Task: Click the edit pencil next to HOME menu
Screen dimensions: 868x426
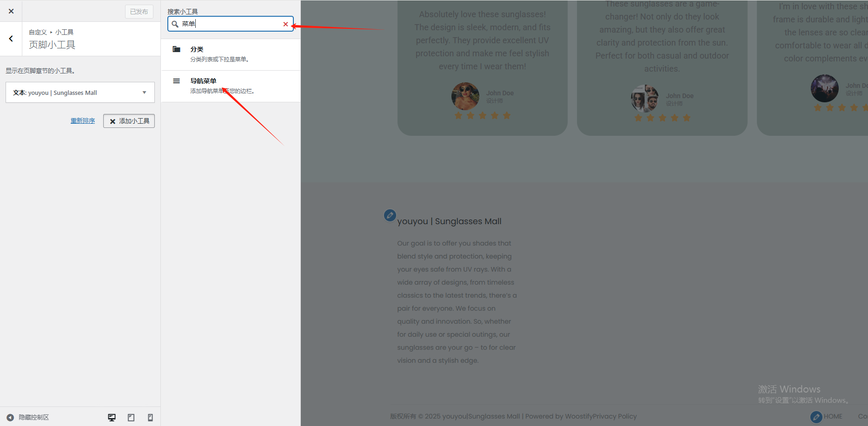Action: 816,417
